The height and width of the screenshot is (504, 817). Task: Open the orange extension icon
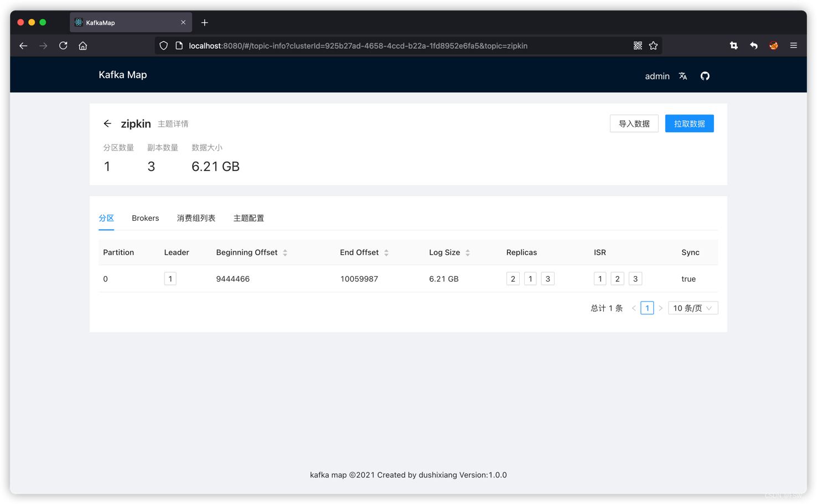pos(774,46)
